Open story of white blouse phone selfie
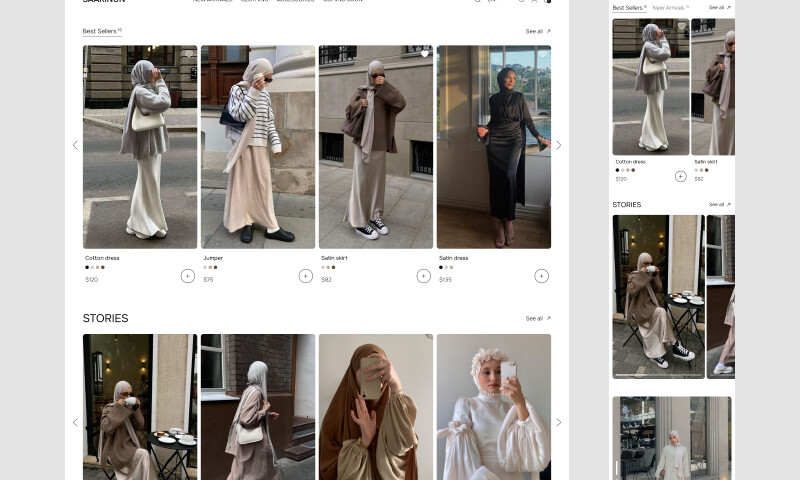Image resolution: width=800 pixels, height=480 pixels. (x=493, y=407)
